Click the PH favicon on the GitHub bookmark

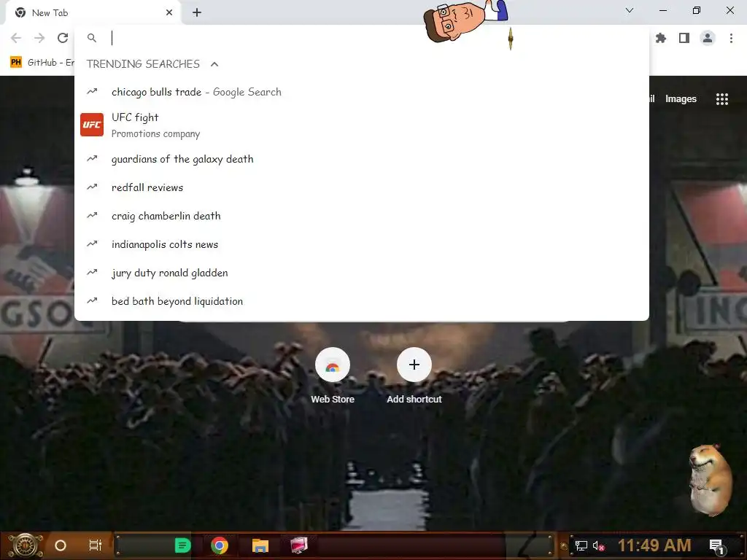click(16, 63)
